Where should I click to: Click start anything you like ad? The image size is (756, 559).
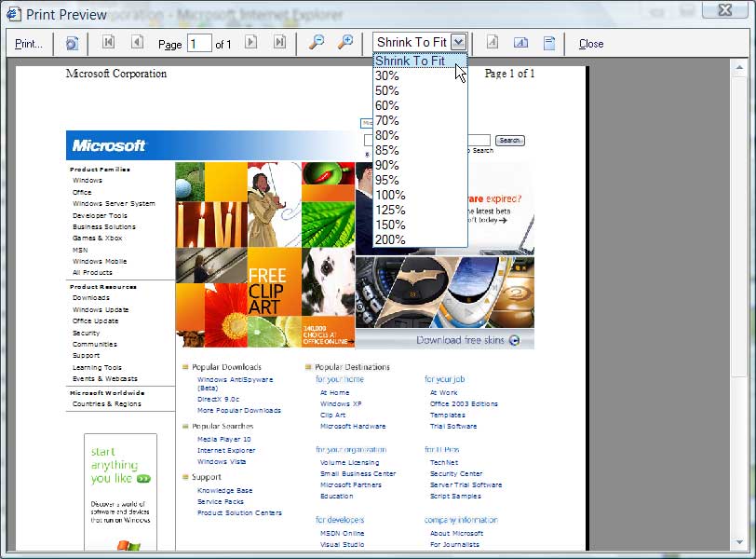(120, 492)
